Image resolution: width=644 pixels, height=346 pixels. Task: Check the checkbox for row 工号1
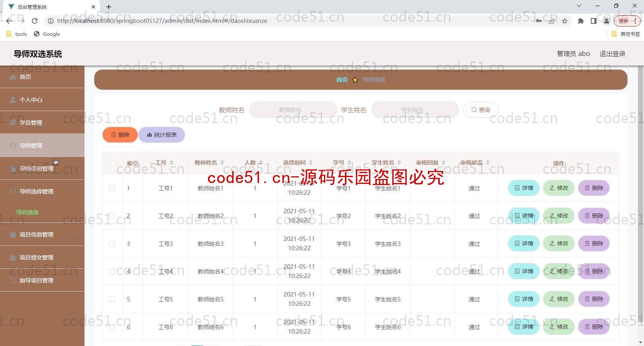(112, 188)
